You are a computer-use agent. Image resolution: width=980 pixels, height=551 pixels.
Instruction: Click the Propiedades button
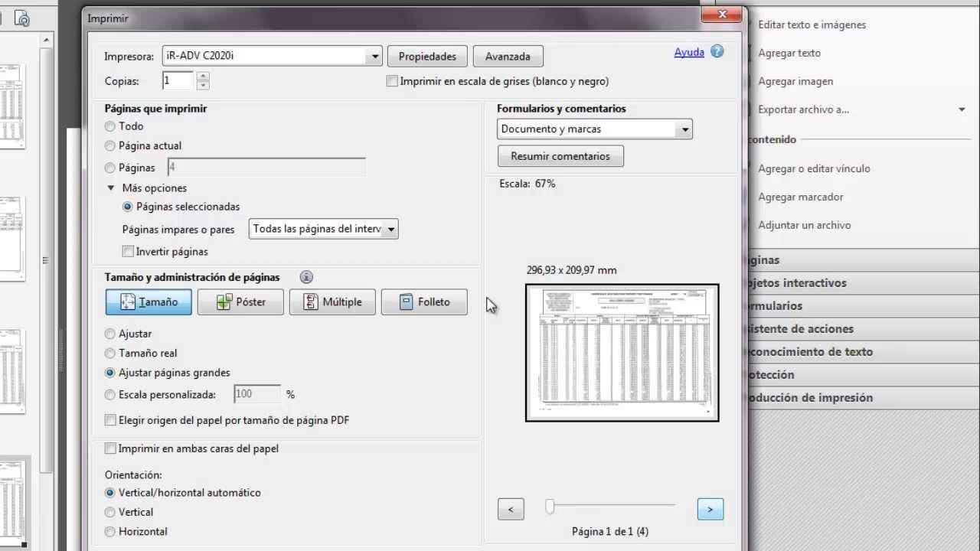(426, 56)
